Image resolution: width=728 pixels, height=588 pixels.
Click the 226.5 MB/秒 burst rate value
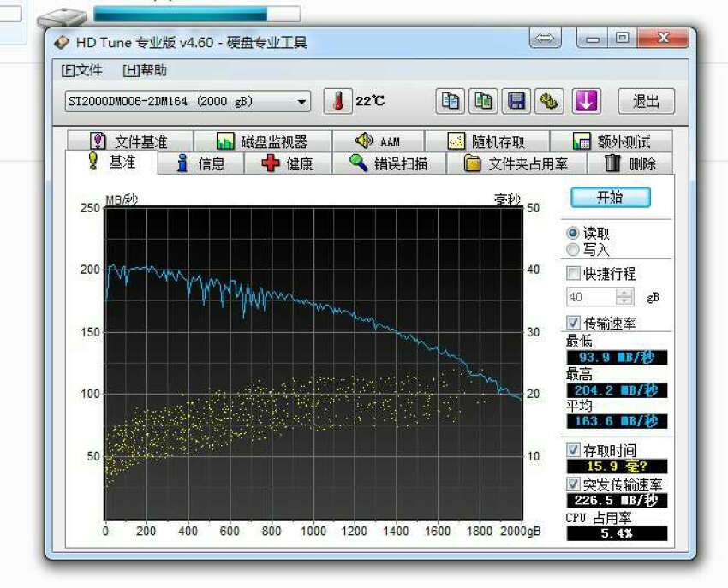(x=617, y=501)
